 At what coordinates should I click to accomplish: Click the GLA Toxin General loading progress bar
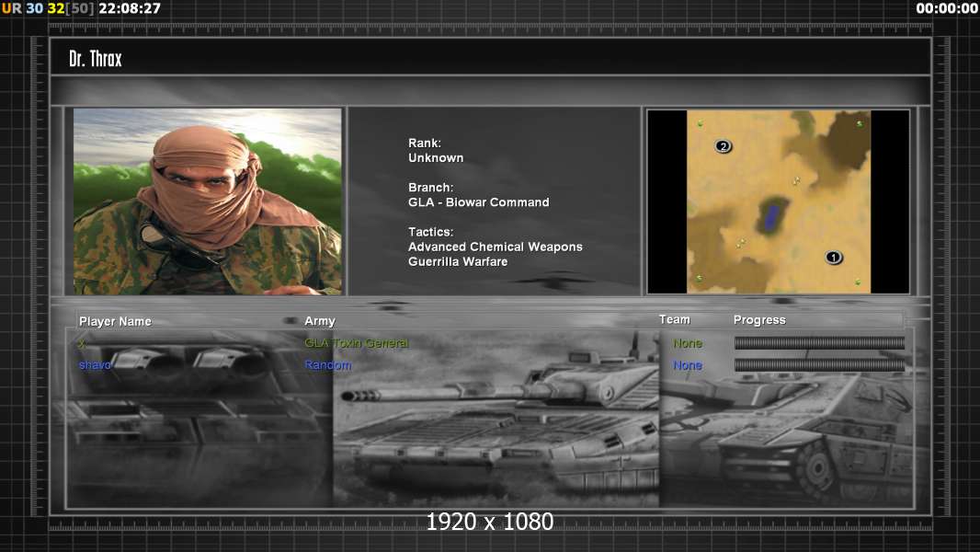819,343
